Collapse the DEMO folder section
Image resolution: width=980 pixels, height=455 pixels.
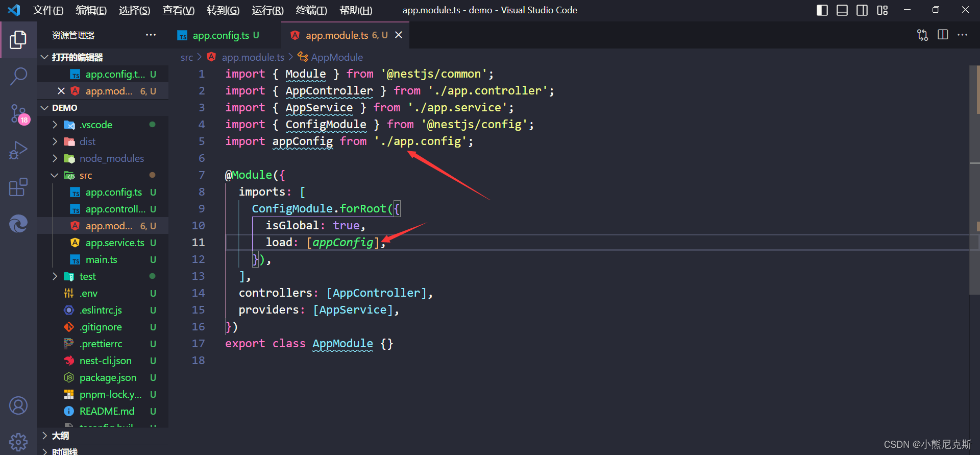[x=103, y=108]
